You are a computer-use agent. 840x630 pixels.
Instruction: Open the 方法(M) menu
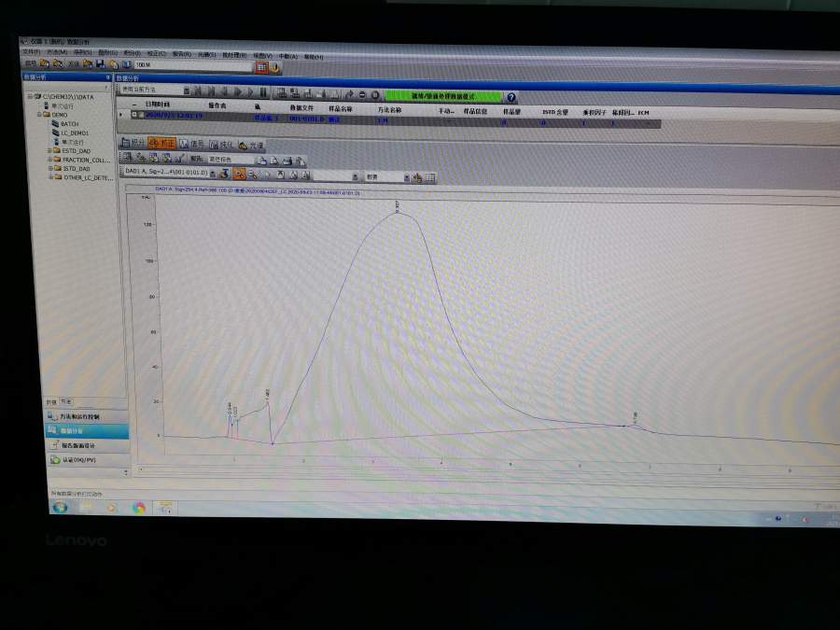coord(57,52)
